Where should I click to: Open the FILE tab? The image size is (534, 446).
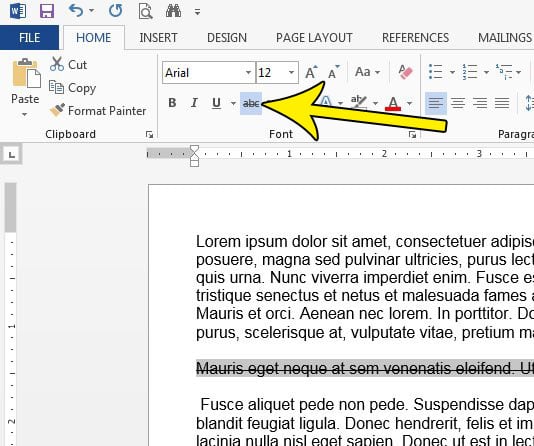pos(29,37)
